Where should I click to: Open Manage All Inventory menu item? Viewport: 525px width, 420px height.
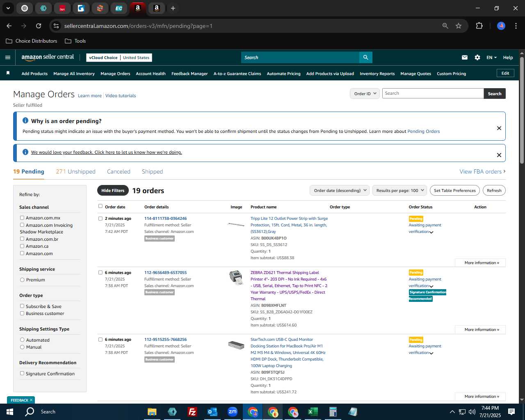pos(74,74)
